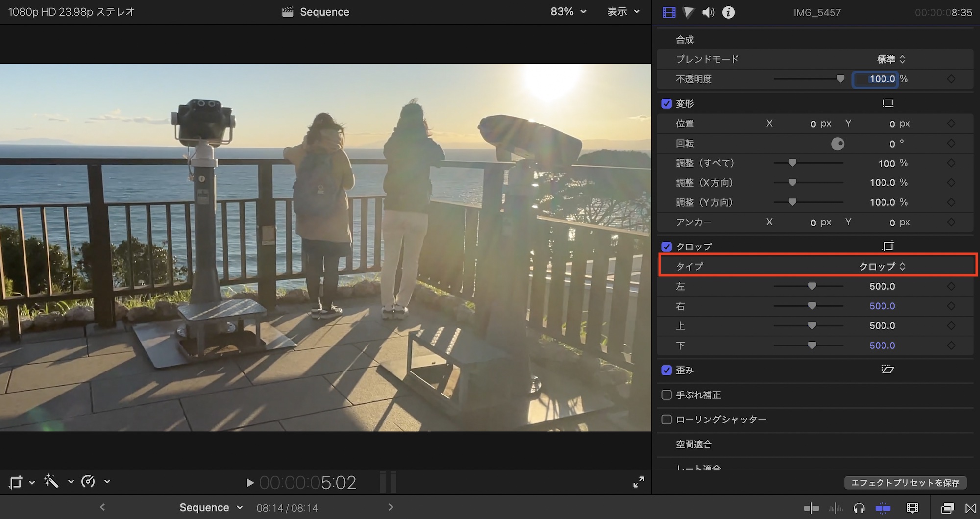The image size is (980, 519).
Task: Activate the 変形 transform onscreen control icon
Action: tap(888, 103)
